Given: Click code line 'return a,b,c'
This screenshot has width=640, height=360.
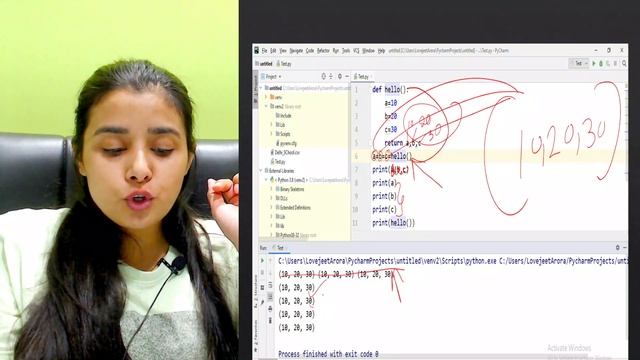Looking at the screenshot, I should pyautogui.click(x=402, y=143).
